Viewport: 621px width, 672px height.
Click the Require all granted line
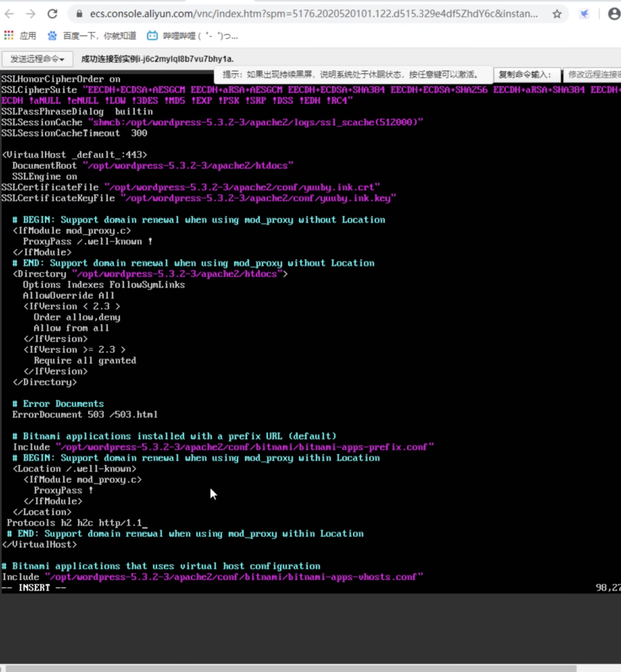point(85,360)
